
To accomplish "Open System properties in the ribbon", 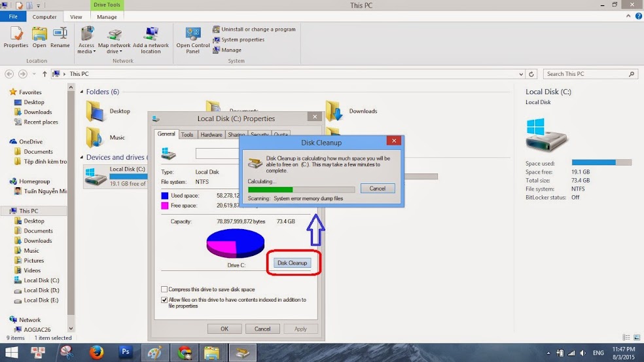I will pos(238,39).
